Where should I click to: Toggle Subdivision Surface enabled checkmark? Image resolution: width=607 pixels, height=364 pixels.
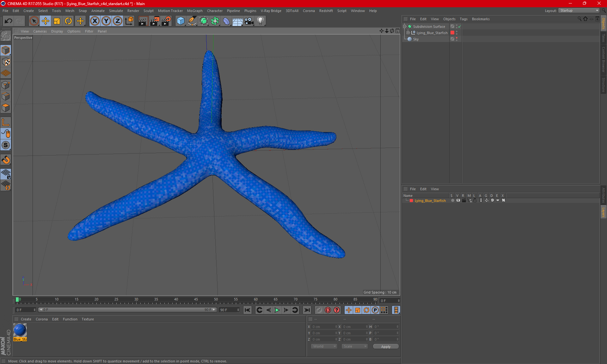click(460, 27)
